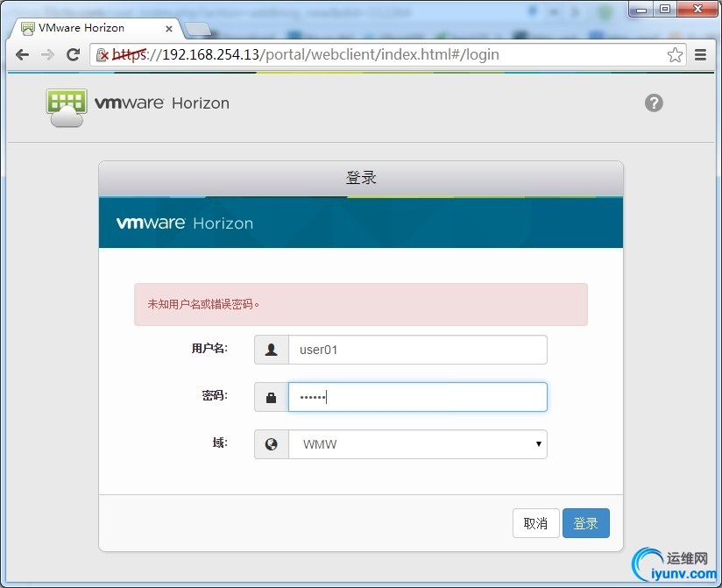Viewport: 722px width, 588px height.
Task: Click the VMware Horizon cloud logo
Action: [67, 108]
